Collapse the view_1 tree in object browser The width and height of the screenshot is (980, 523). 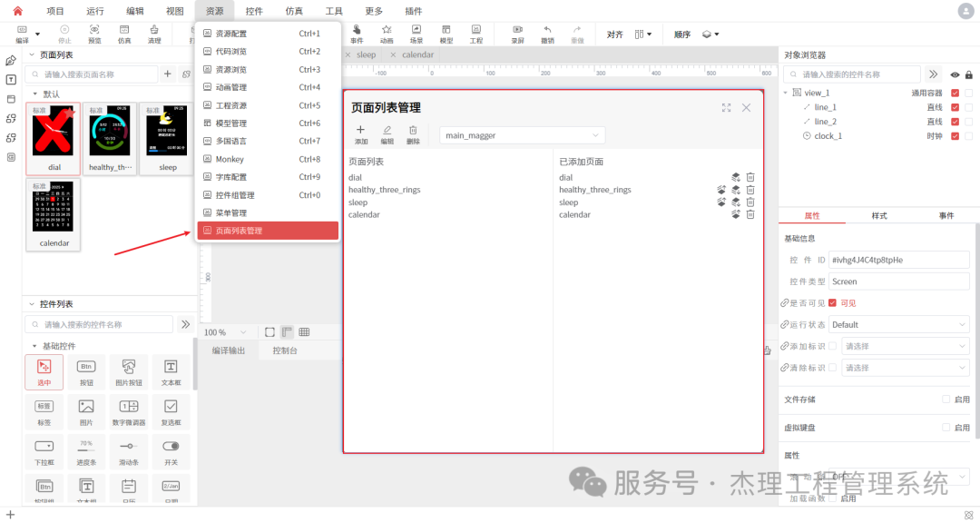[x=786, y=92]
